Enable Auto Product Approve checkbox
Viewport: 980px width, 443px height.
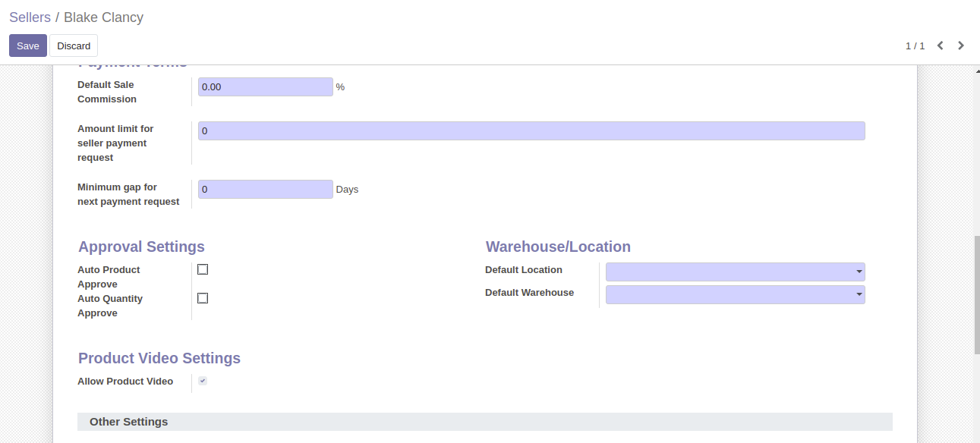203,269
